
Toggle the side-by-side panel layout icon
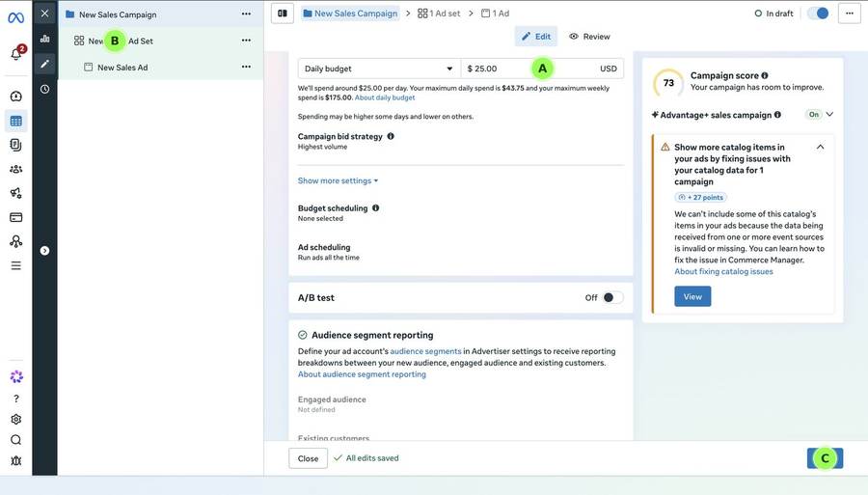pyautogui.click(x=283, y=14)
